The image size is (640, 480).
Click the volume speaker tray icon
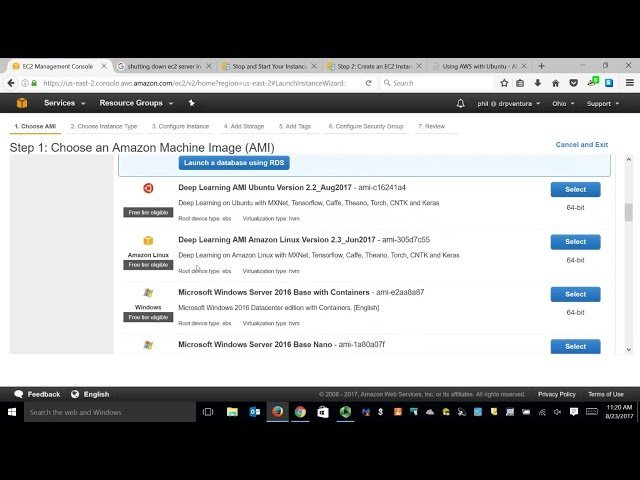[558, 412]
